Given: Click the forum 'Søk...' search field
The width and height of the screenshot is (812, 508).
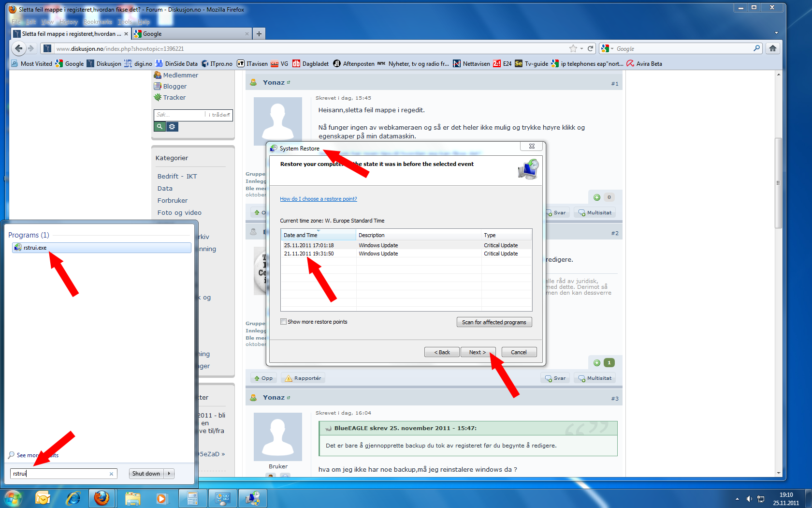Looking at the screenshot, I should pos(180,115).
